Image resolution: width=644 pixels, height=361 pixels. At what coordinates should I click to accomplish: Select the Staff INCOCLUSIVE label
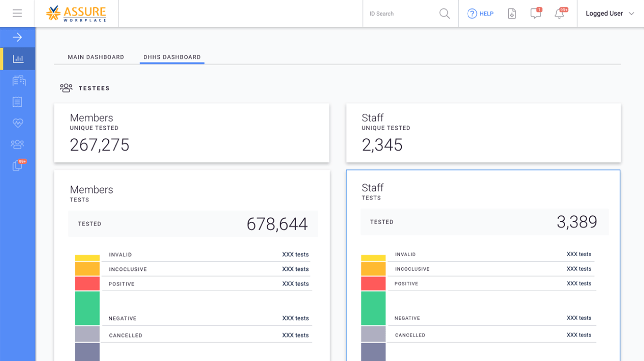coord(412,269)
